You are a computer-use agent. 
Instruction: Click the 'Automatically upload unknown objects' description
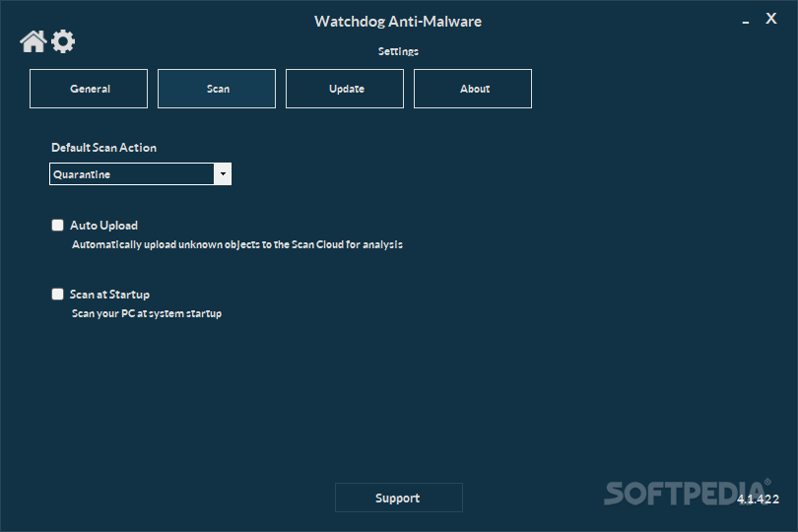237,244
